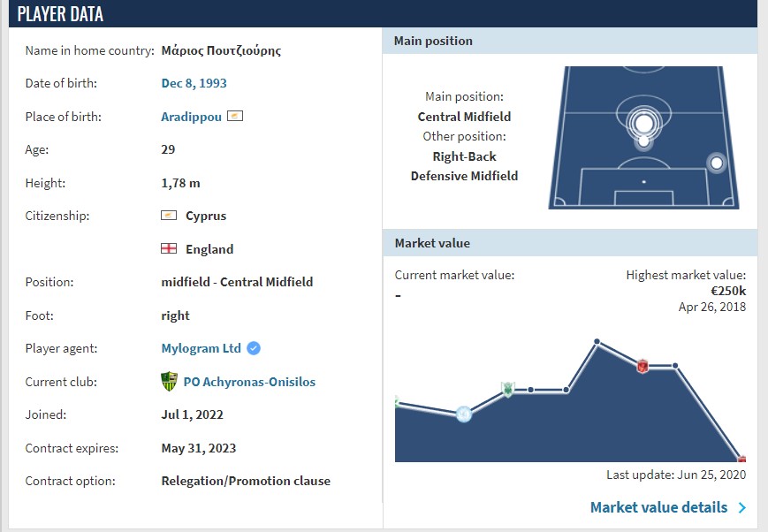Click the red club badge on the chart
768x532 pixels.
click(643, 366)
